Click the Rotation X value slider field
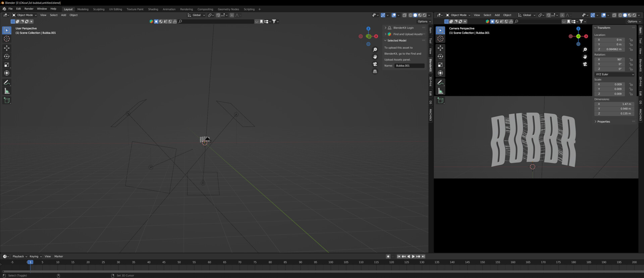 (610, 59)
